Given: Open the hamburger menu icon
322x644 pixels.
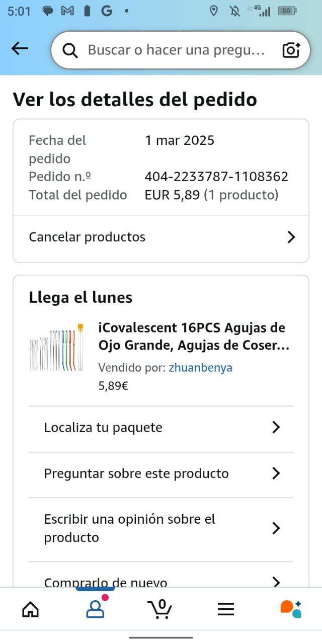Looking at the screenshot, I should tap(226, 609).
